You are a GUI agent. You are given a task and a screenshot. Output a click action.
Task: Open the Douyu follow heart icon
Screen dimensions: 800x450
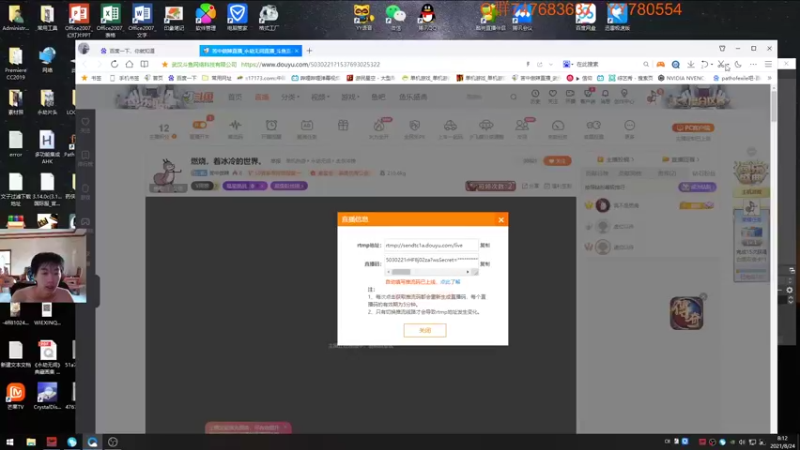point(553,96)
